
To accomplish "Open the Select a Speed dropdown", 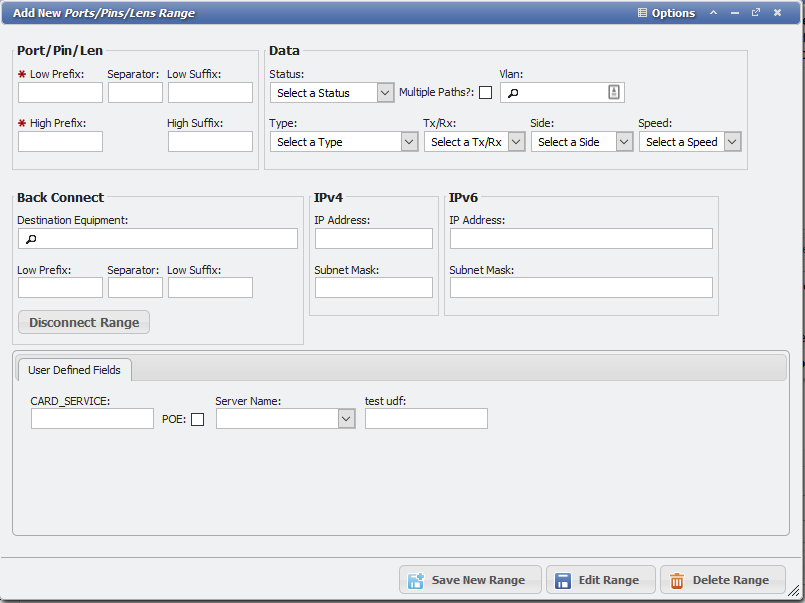I will 731,141.
